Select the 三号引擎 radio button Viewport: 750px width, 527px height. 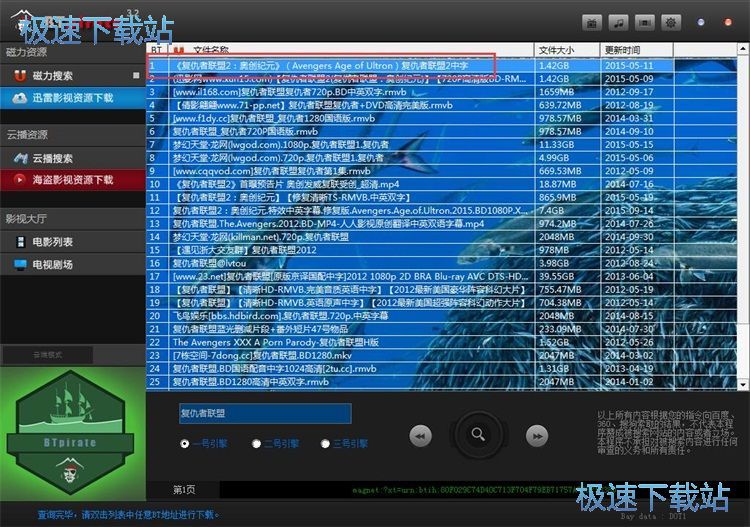[x=325, y=444]
